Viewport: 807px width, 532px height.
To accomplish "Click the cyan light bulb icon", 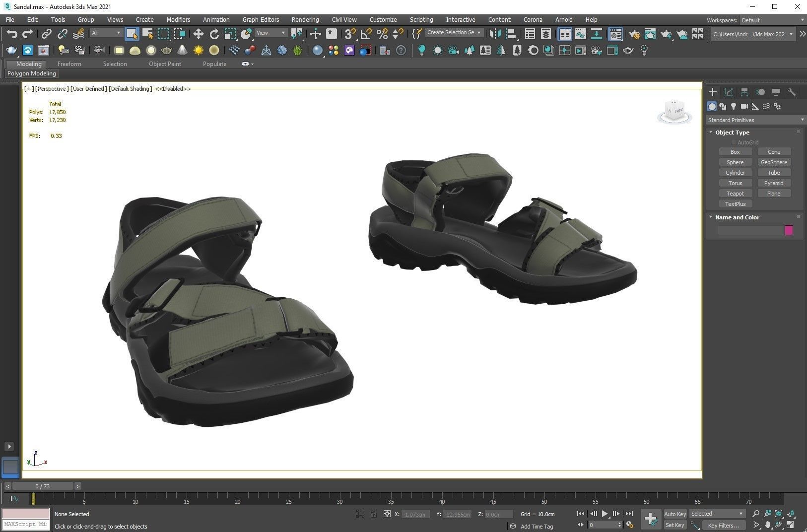I will (x=422, y=50).
